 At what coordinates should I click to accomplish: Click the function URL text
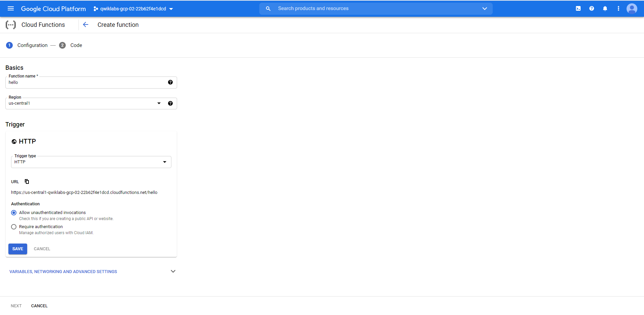coord(84,193)
